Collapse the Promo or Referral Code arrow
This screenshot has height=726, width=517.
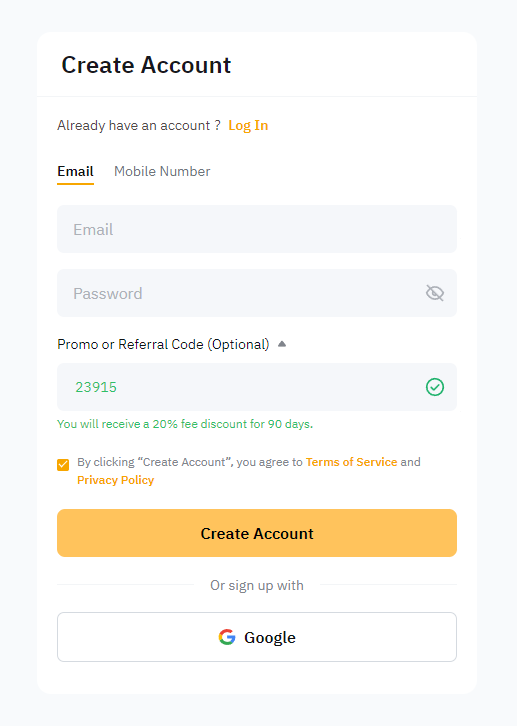(x=282, y=344)
